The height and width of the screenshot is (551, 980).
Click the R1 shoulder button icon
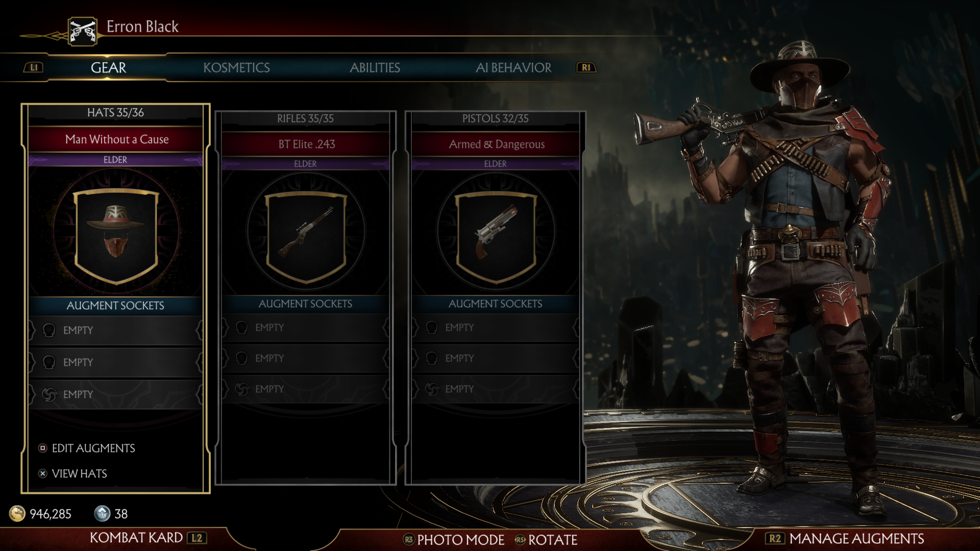[586, 67]
